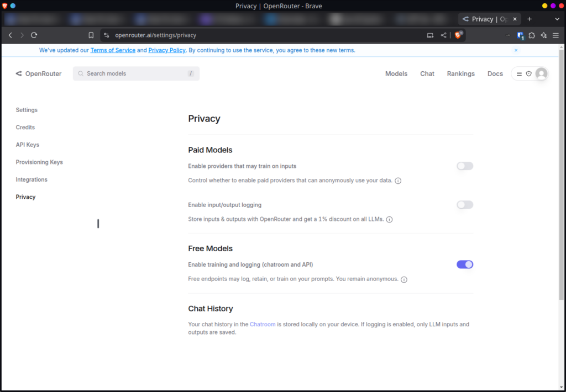Open a new browser tab
The height and width of the screenshot is (392, 566).
tap(530, 19)
